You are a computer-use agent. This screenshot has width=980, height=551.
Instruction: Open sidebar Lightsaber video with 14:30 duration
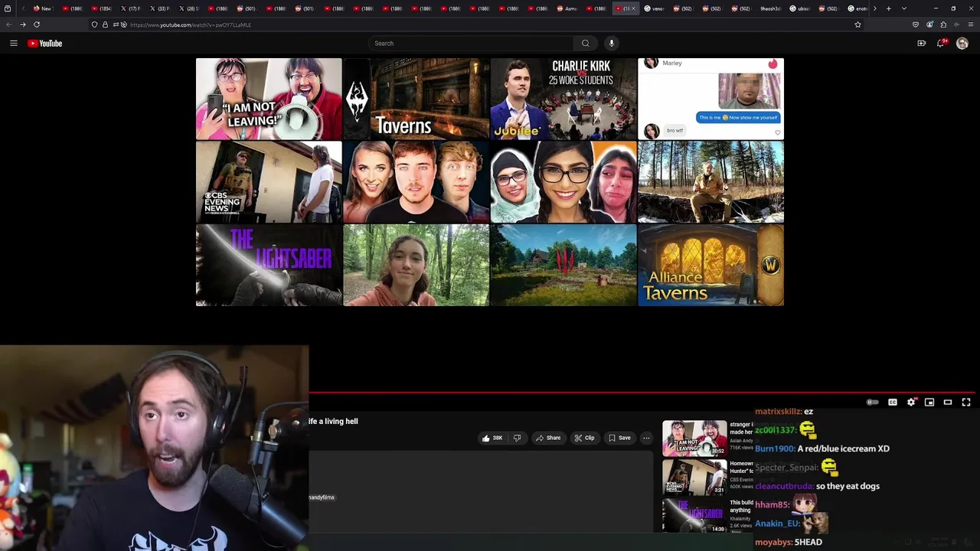(694, 515)
